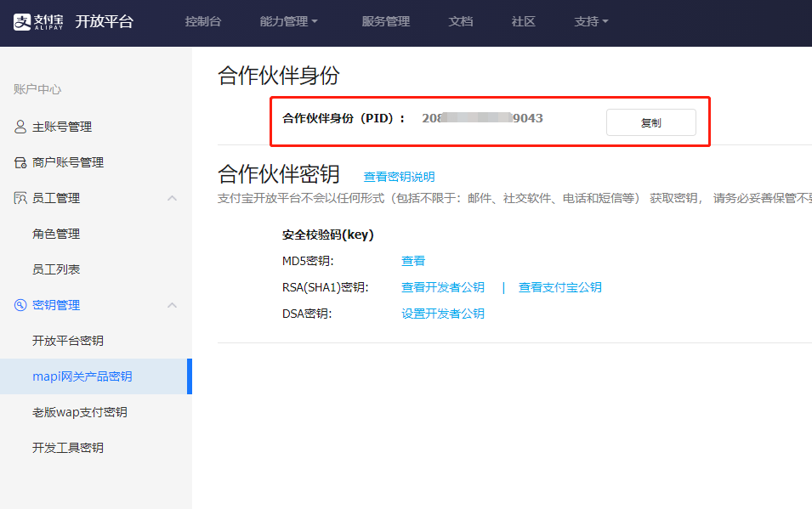This screenshot has height=509, width=812.
Task: Collapse the 员工管理 section chevron
Action: pyautogui.click(x=172, y=198)
